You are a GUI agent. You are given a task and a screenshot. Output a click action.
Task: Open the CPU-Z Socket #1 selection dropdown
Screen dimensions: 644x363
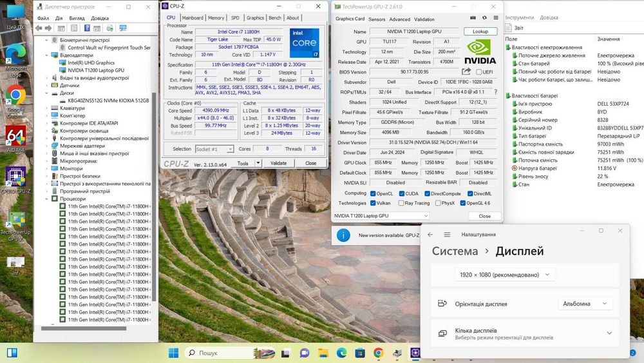(x=214, y=149)
